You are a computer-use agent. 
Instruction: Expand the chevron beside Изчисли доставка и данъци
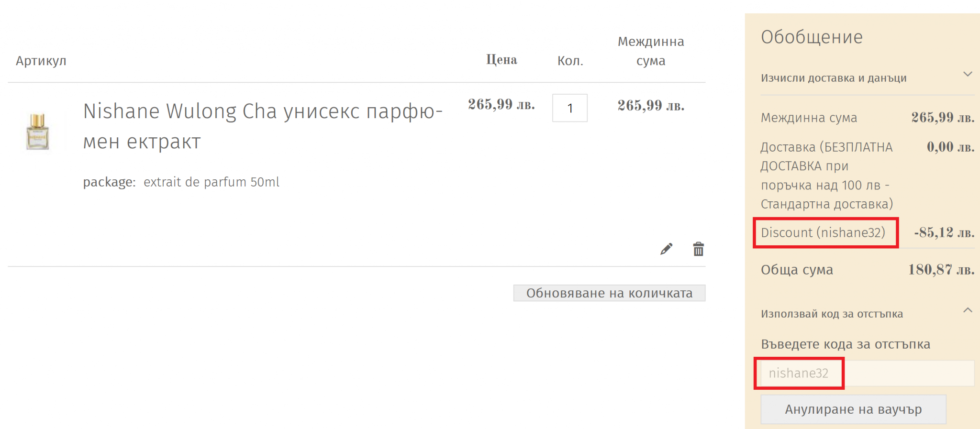(968, 74)
